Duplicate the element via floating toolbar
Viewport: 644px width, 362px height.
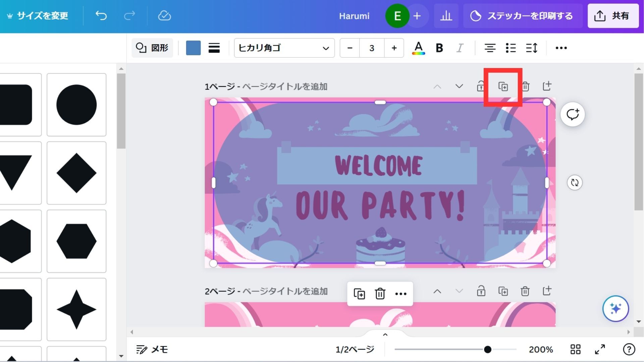pos(359,294)
